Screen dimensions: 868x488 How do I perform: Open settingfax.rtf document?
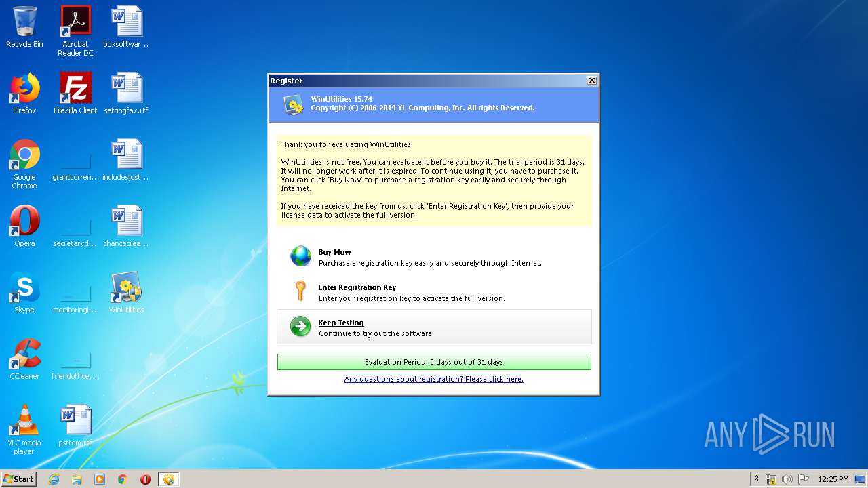126,94
